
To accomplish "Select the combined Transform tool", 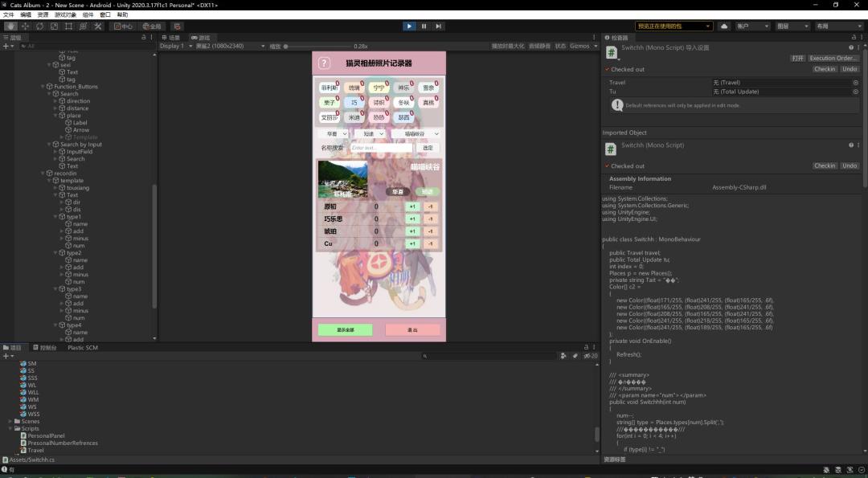I will click(83, 26).
